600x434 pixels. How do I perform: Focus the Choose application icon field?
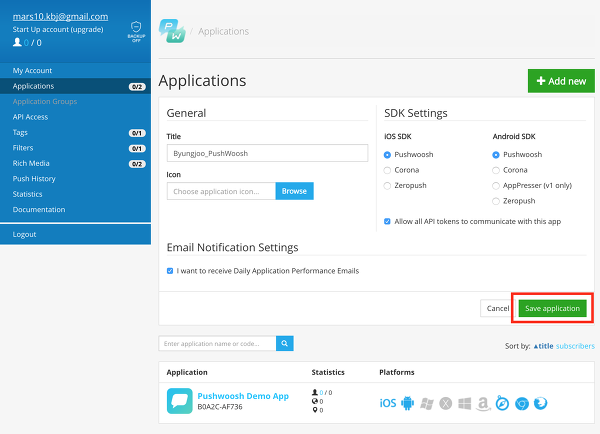(221, 191)
